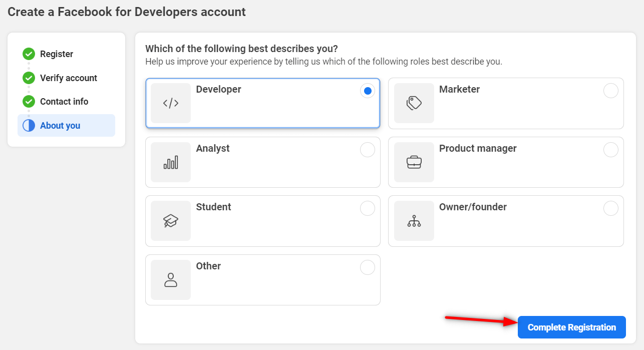
Task: Click the half-filled circle About you icon
Action: 29,126
